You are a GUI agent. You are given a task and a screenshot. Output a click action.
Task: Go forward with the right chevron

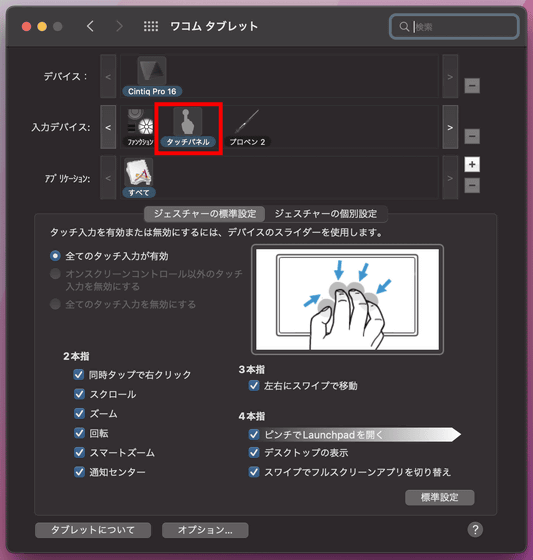point(119,26)
